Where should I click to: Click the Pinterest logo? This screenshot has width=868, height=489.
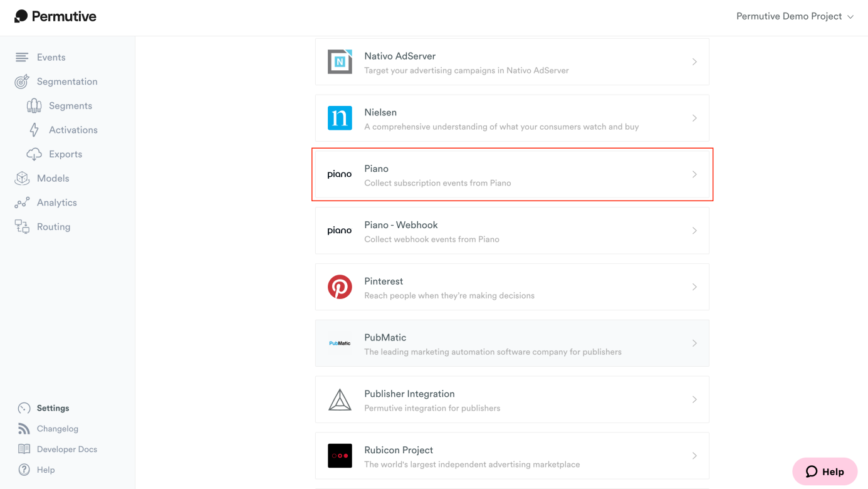pos(340,287)
